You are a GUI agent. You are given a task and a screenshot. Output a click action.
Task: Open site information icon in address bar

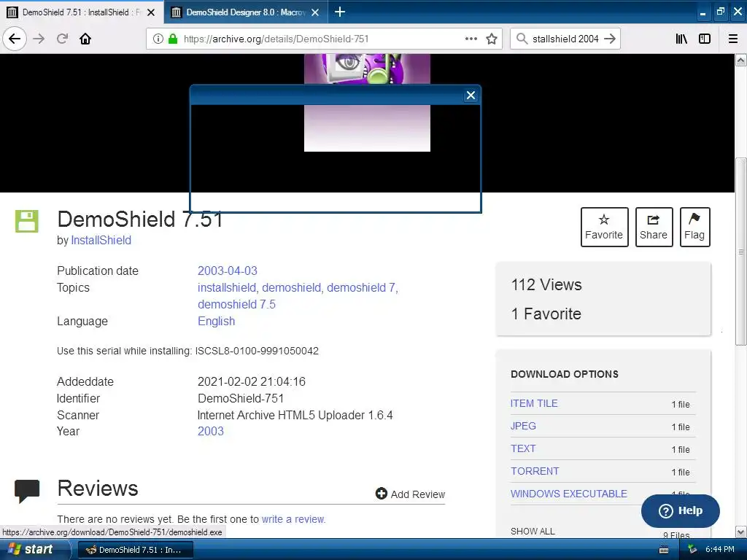[158, 39]
